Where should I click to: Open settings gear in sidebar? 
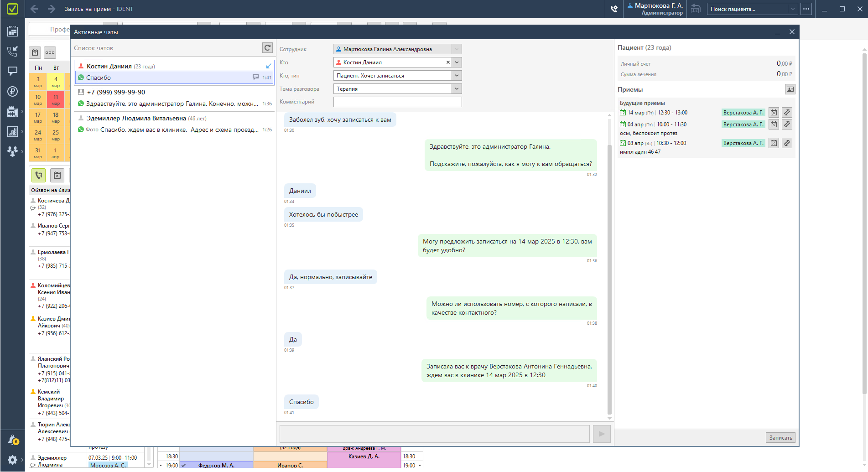tap(12, 460)
